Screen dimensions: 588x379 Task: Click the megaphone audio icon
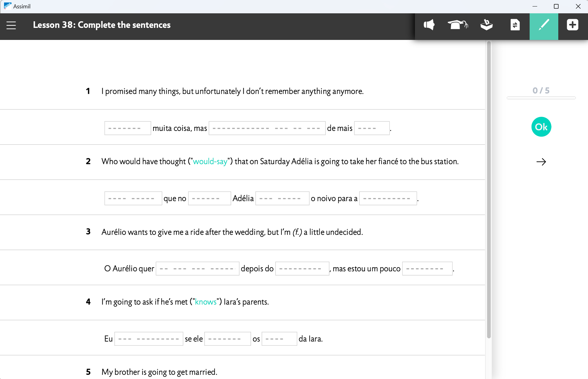[x=429, y=25]
